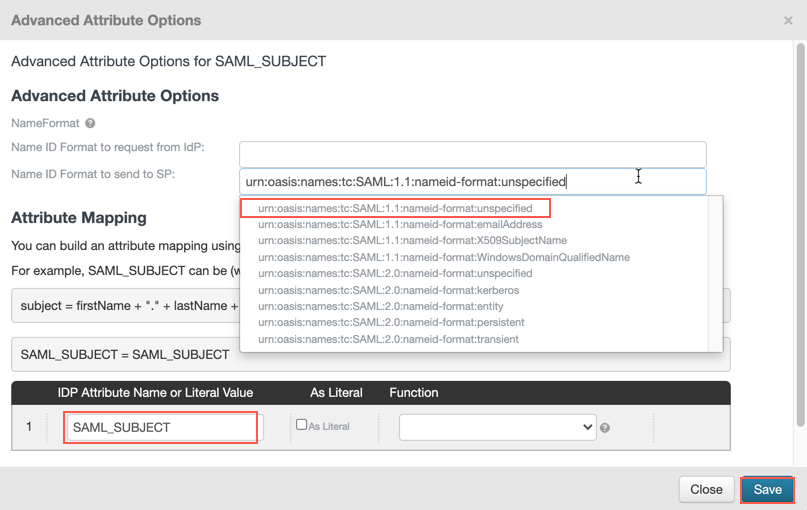This screenshot has width=807, height=510.
Task: Select SAML 1.1 nameid-format unspecified option
Action: pos(395,209)
